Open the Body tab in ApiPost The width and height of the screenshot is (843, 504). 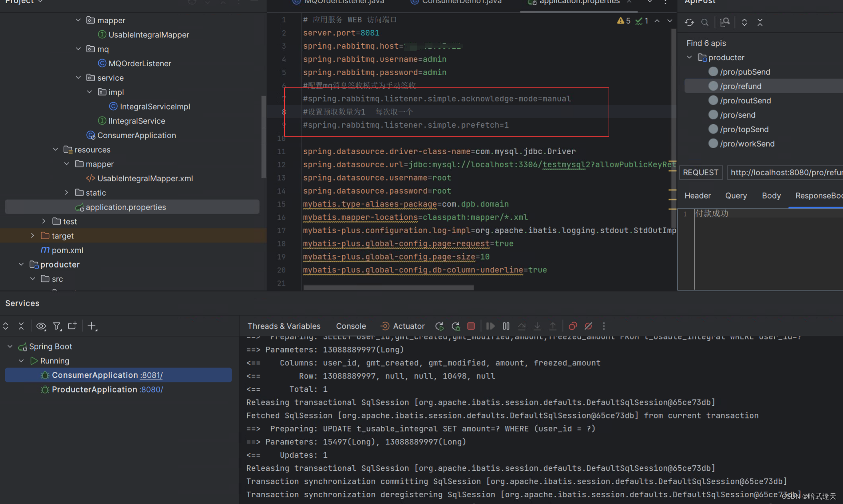[x=771, y=196]
